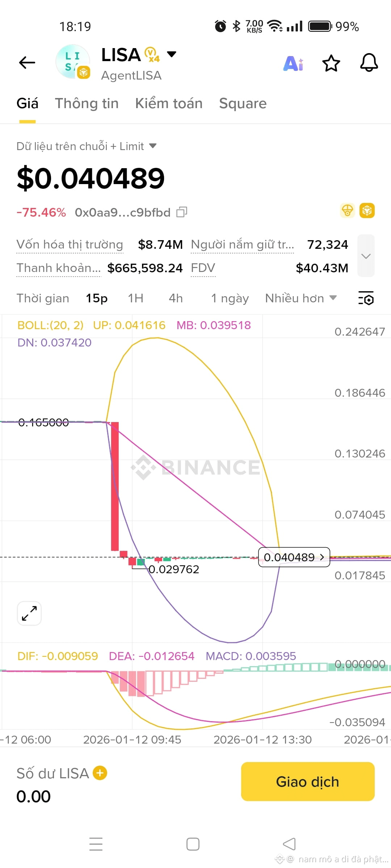Switch to the Kiểm toán tab
This screenshot has width=391, height=868.
point(169,103)
